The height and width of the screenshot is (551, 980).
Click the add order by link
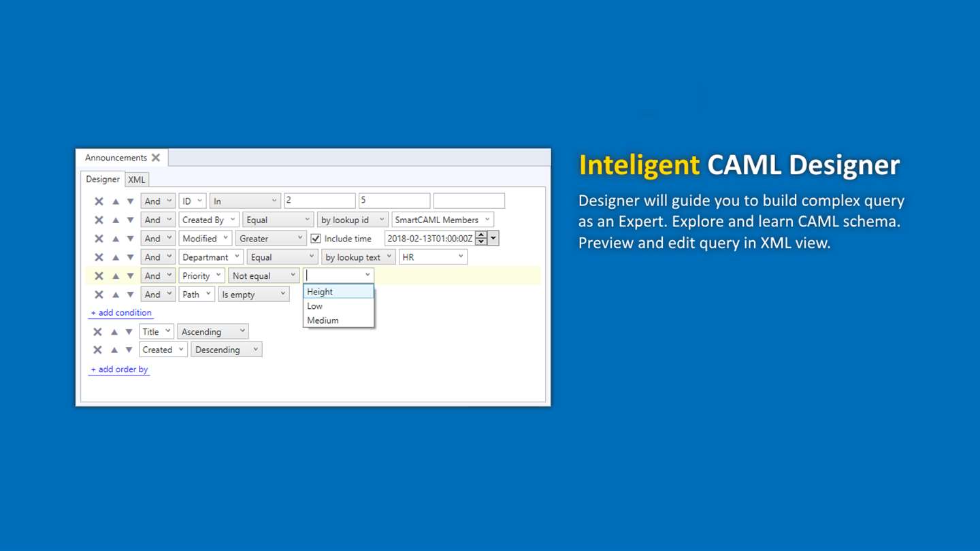tap(119, 369)
